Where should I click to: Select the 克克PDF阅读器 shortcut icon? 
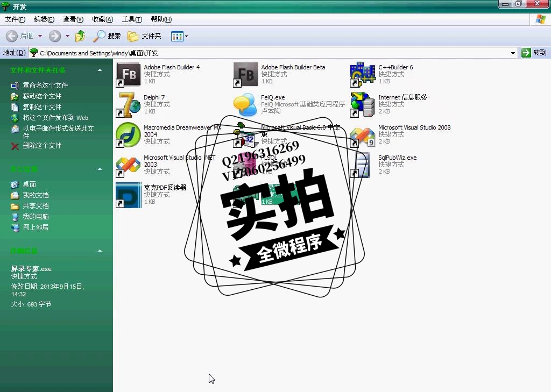pyautogui.click(x=128, y=195)
